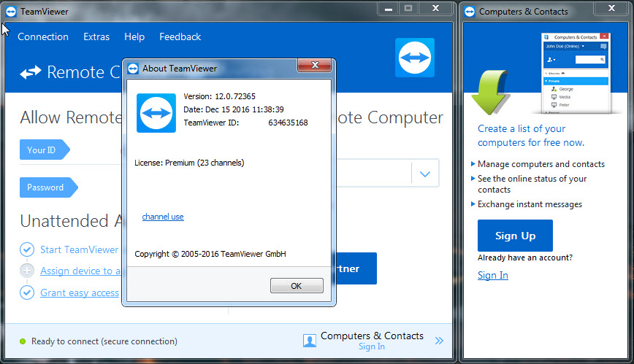Maximize the TeamViewer main window

click(408, 9)
